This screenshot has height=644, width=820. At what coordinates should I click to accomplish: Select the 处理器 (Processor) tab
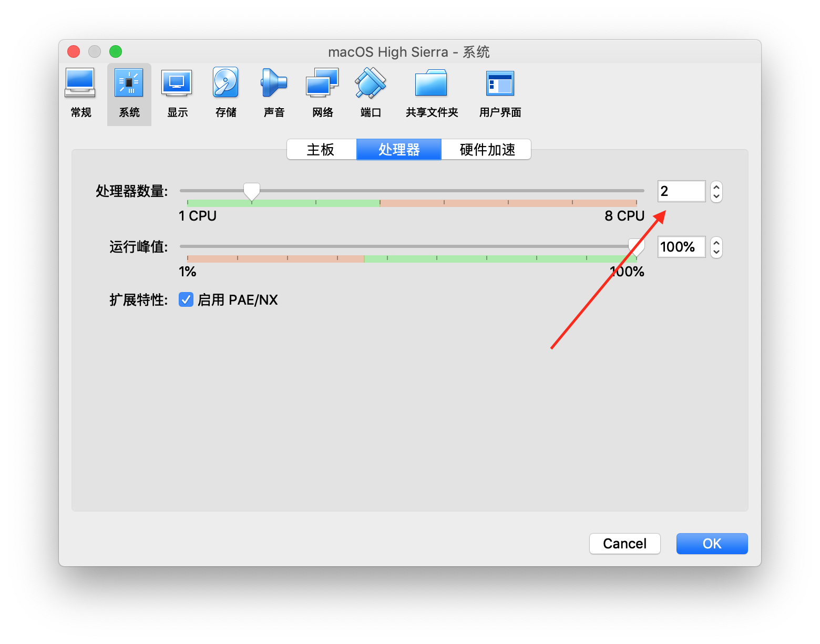click(x=399, y=150)
